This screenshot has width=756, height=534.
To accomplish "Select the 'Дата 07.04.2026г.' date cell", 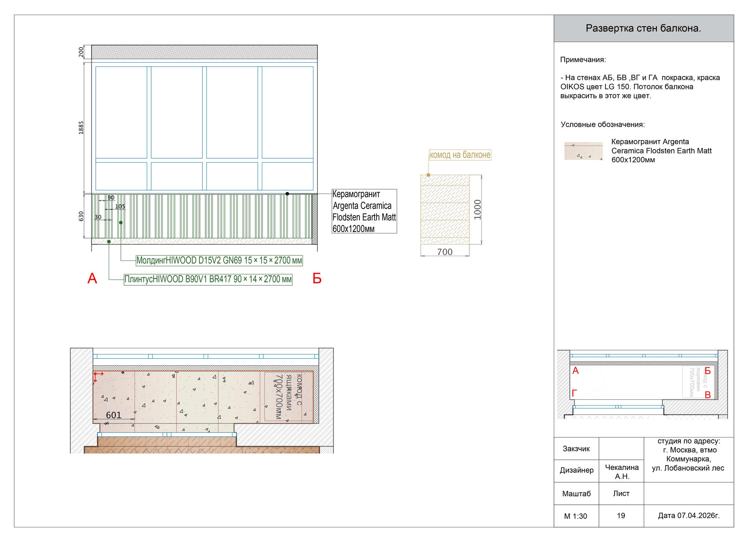I will 689,516.
